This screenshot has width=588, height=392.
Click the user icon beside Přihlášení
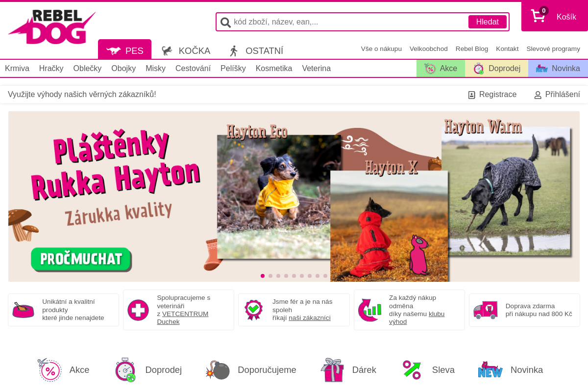(x=538, y=95)
